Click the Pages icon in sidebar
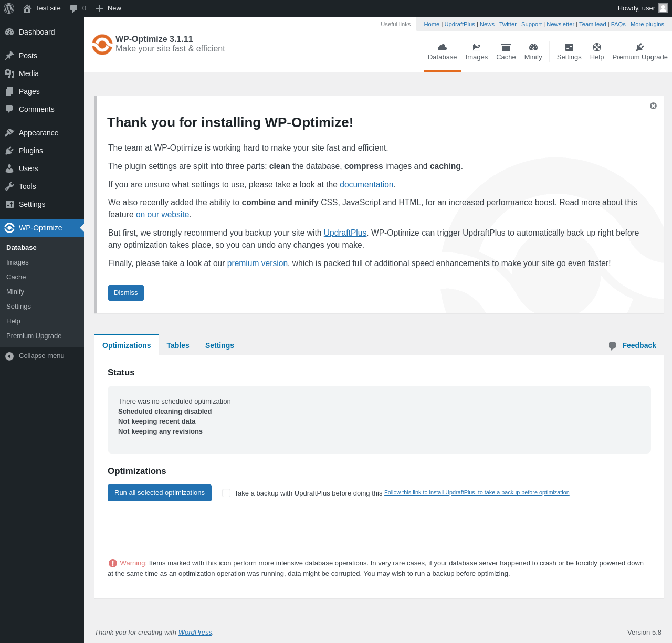Screen dimensions: 672x643 point(9,91)
